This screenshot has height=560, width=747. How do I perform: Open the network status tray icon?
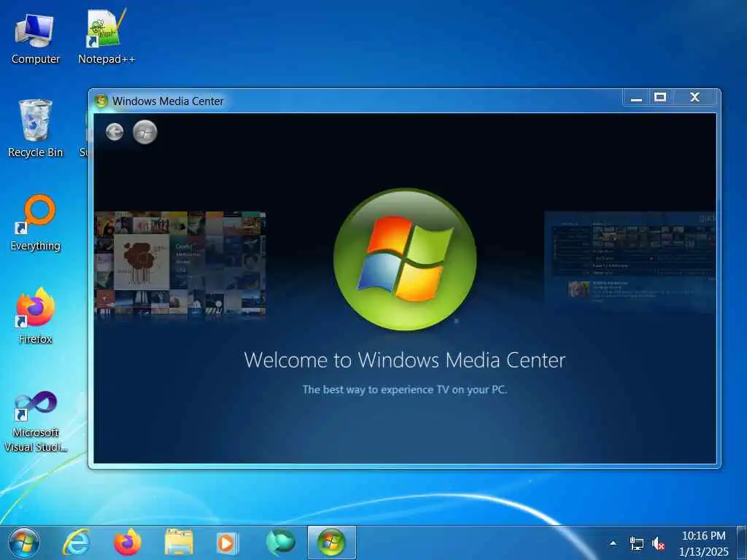coord(636,543)
